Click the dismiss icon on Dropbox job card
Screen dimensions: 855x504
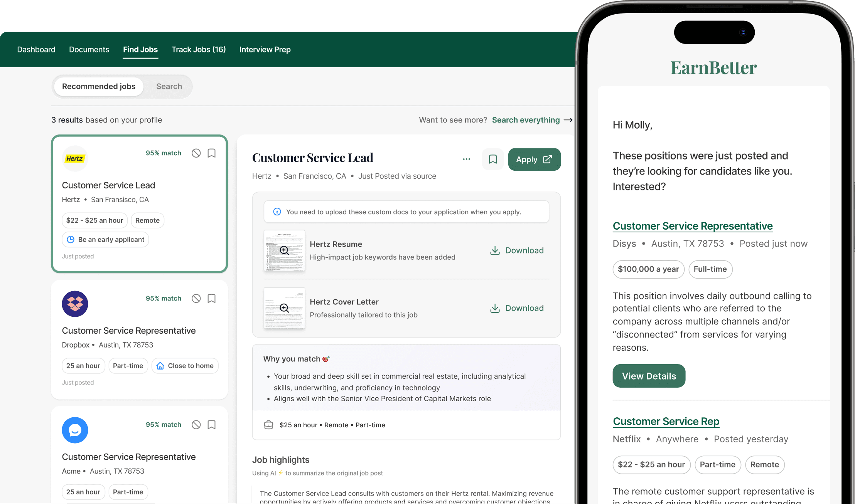click(196, 298)
